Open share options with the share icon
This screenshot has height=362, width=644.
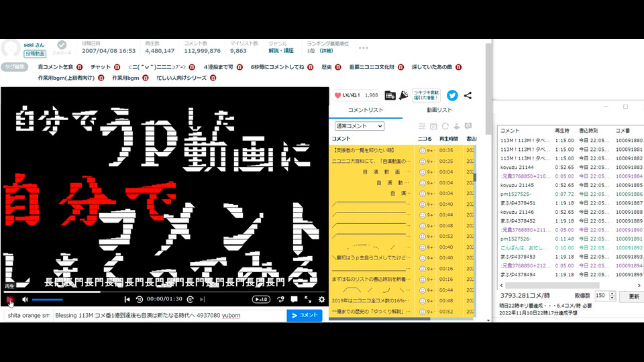click(x=468, y=95)
